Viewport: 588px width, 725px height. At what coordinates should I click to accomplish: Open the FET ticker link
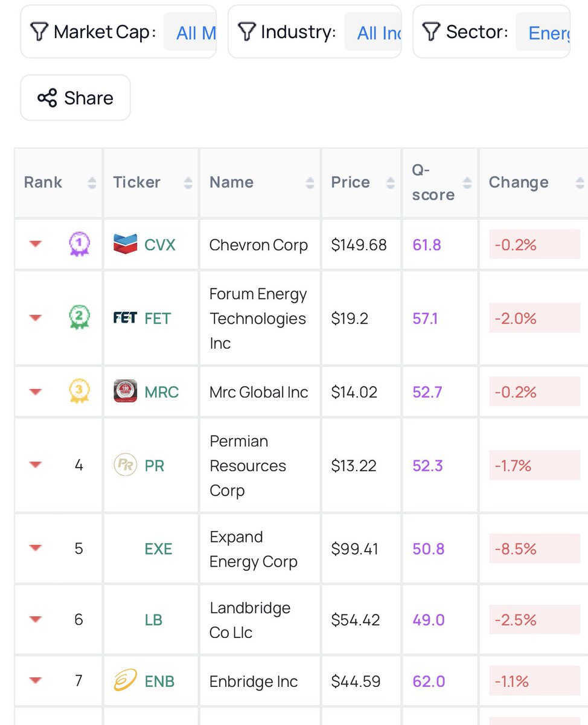coord(158,318)
